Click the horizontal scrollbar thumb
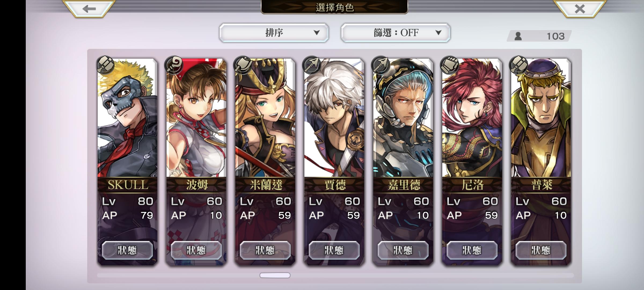 pos(275,275)
